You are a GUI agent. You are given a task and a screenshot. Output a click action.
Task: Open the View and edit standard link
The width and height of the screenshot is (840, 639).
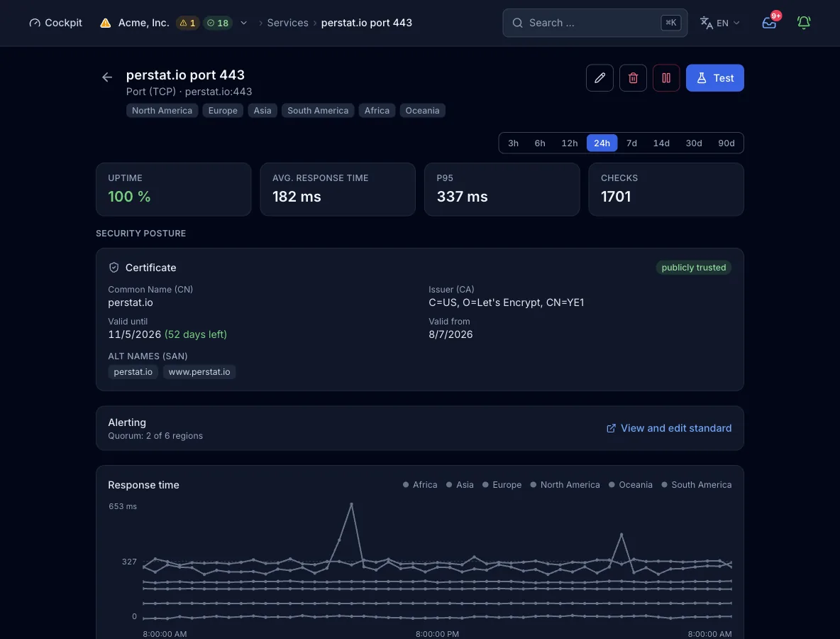(668, 428)
